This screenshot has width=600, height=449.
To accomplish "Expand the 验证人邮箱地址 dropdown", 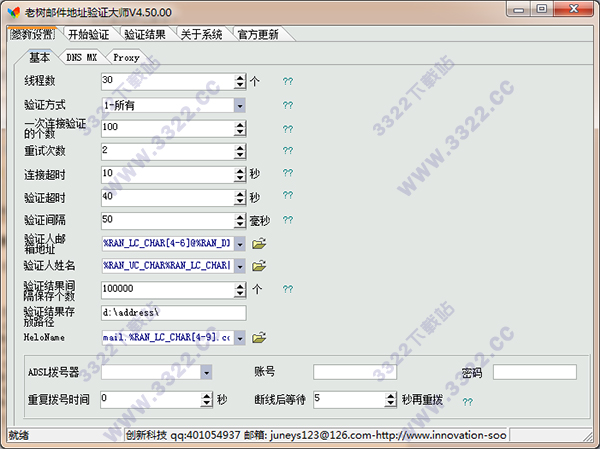I will (240, 244).
